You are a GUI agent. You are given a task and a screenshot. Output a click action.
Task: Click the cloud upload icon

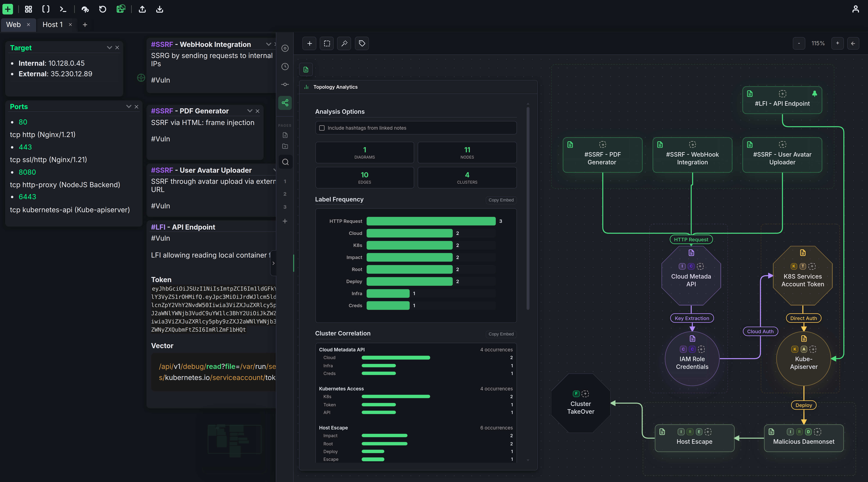(85, 9)
